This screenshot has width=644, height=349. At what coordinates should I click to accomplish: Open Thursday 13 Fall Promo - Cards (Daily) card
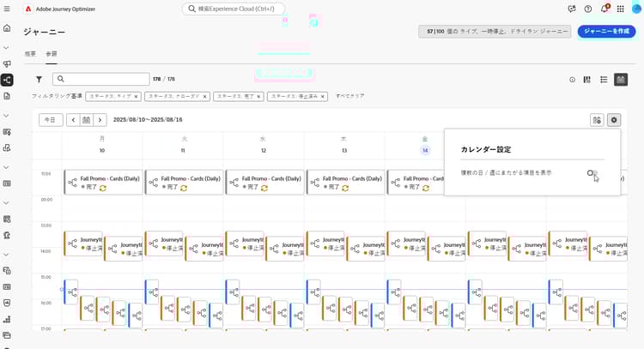point(345,182)
